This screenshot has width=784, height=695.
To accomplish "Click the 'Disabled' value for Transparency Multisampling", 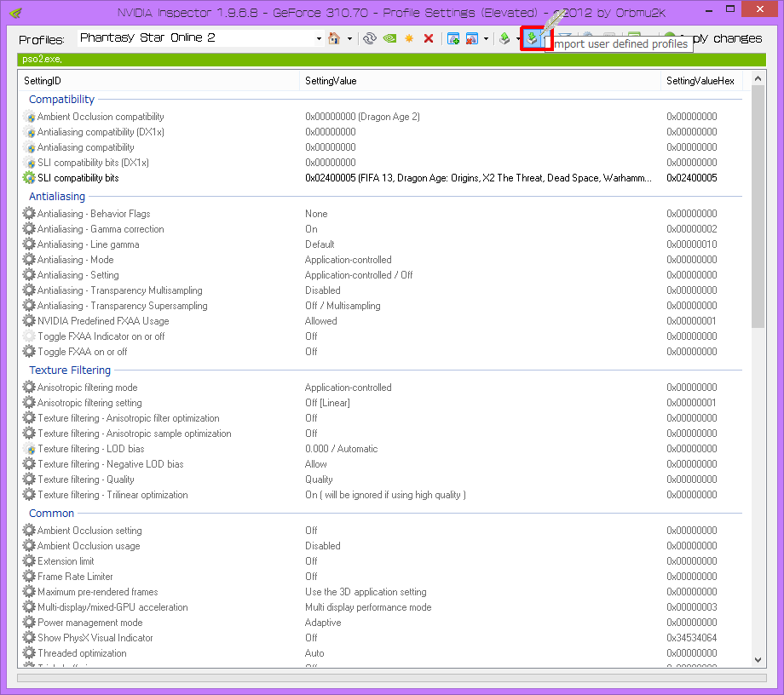I will (x=323, y=290).
